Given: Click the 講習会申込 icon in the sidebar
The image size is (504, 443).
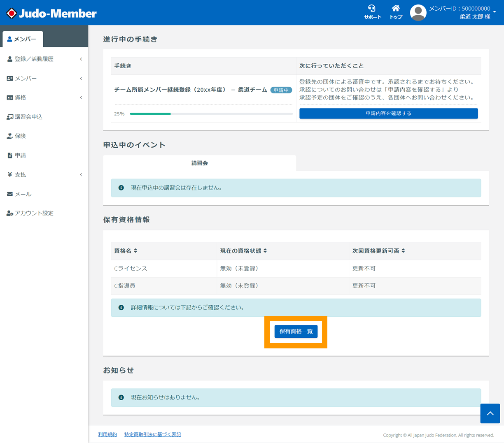Looking at the screenshot, I should [10, 117].
